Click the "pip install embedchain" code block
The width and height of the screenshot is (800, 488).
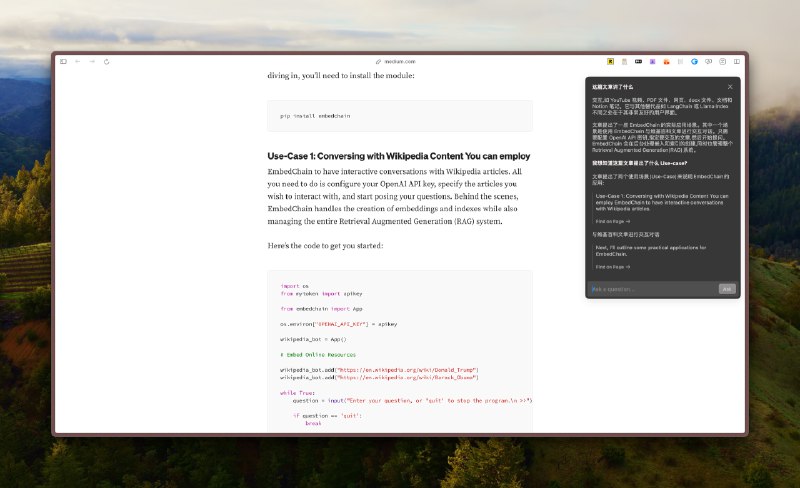[400, 116]
